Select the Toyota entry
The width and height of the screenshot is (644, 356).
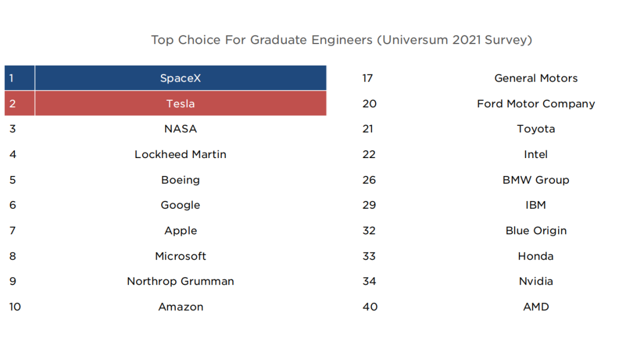(x=535, y=129)
